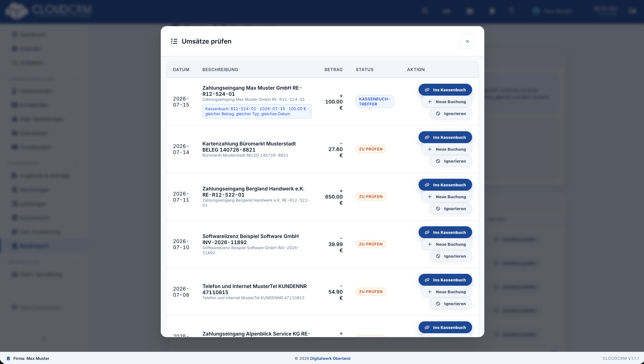Screen dimensions: 644x364
Task: Click Kartenzahlung Büromarkt Musterstadt description title
Action: point(249,147)
